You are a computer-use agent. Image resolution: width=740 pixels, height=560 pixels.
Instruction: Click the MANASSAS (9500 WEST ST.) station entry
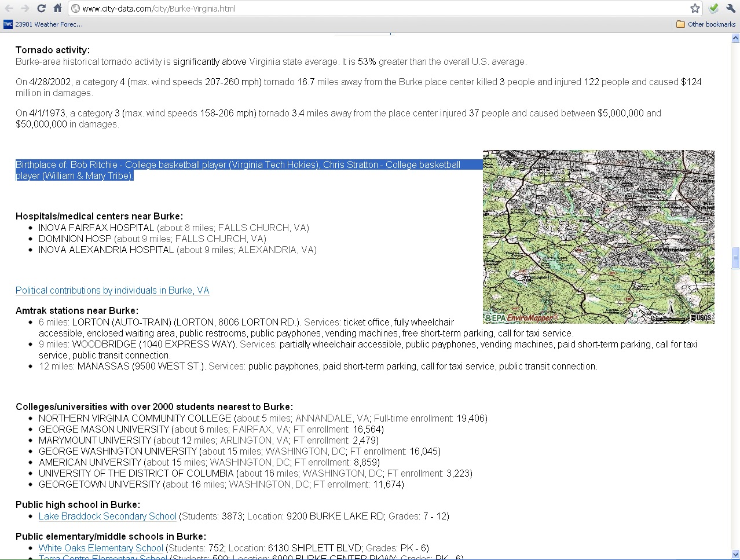click(x=318, y=366)
